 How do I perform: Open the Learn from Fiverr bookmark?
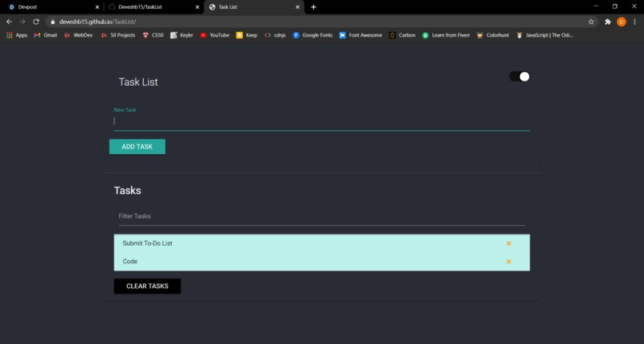click(x=446, y=35)
